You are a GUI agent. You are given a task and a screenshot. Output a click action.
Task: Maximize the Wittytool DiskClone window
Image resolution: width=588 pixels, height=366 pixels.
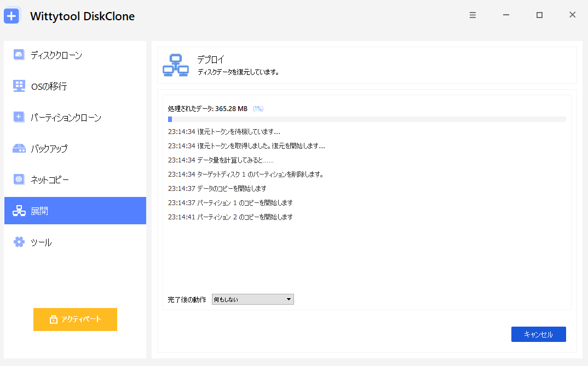[539, 15]
